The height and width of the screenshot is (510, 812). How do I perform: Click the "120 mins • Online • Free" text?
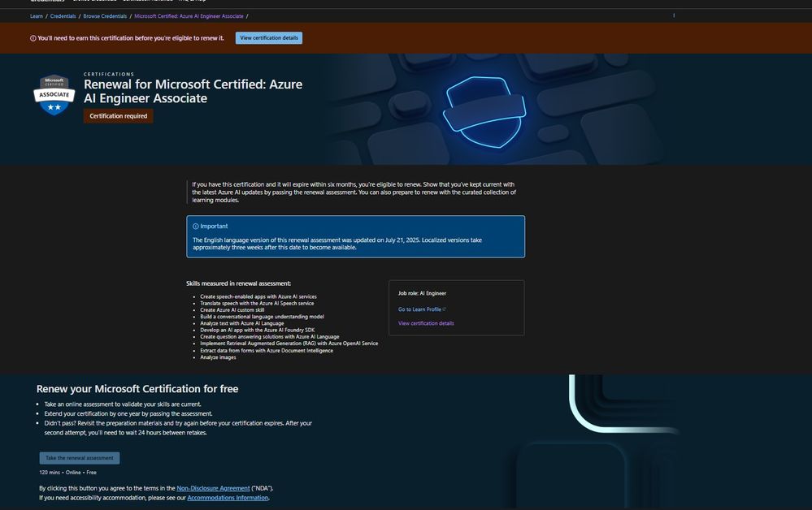67,473
